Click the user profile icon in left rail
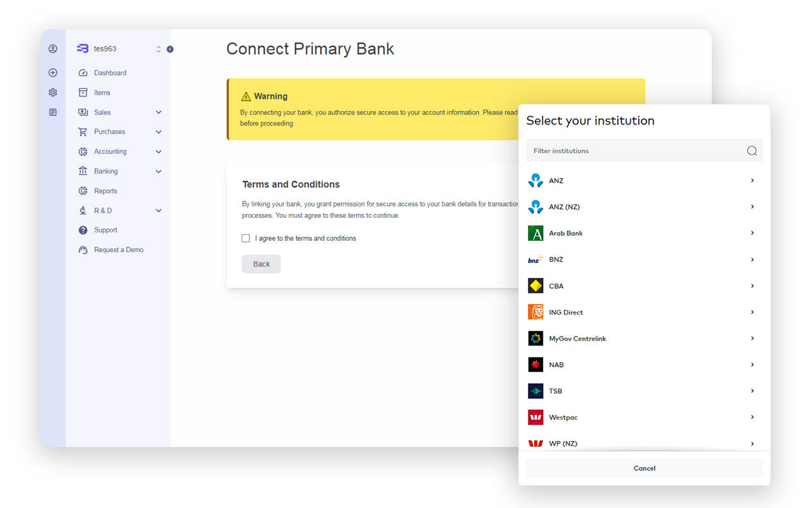The image size is (812, 508). (53, 49)
